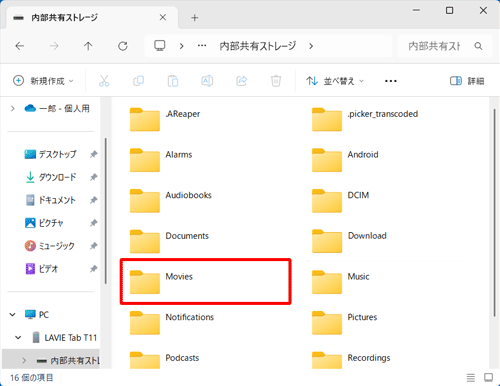Expand 内部共有ストレージ node in the tree
Screen dimensions: 500x386
pos(24,360)
